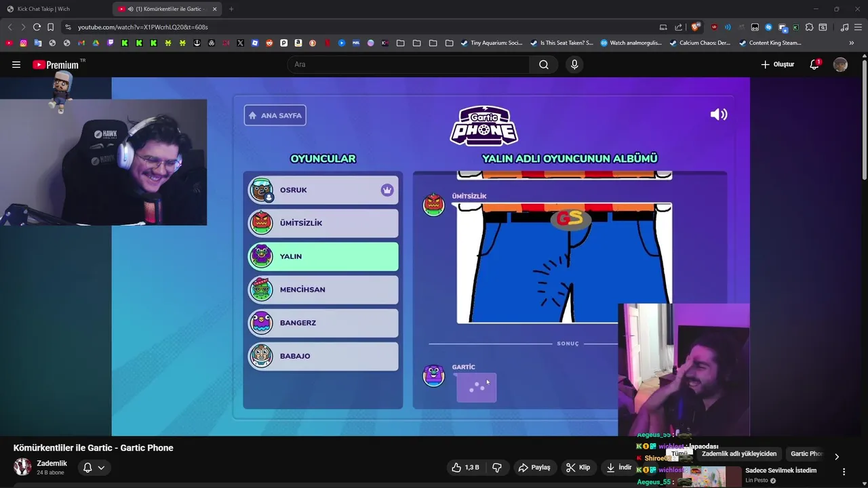This screenshot has width=868, height=488.
Task: Share video with Paylaş button
Action: [x=534, y=467]
